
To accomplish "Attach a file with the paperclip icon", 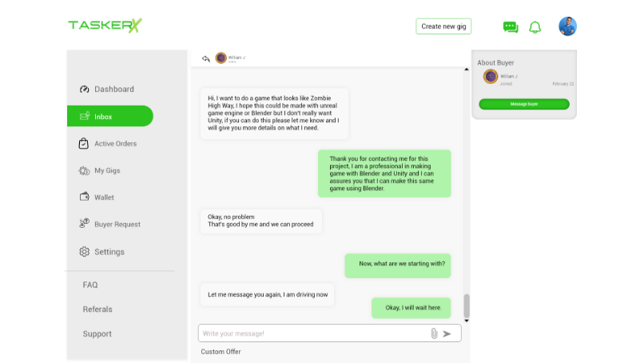I will (x=434, y=333).
